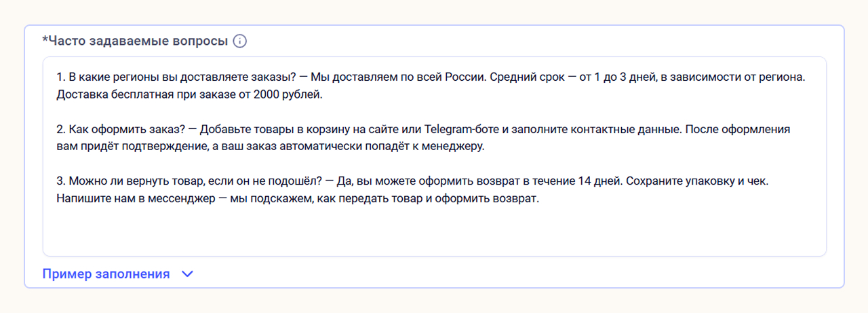The height and width of the screenshot is (313, 868).
Task: Click the info icon beside FAQ heading
Action: click(239, 41)
